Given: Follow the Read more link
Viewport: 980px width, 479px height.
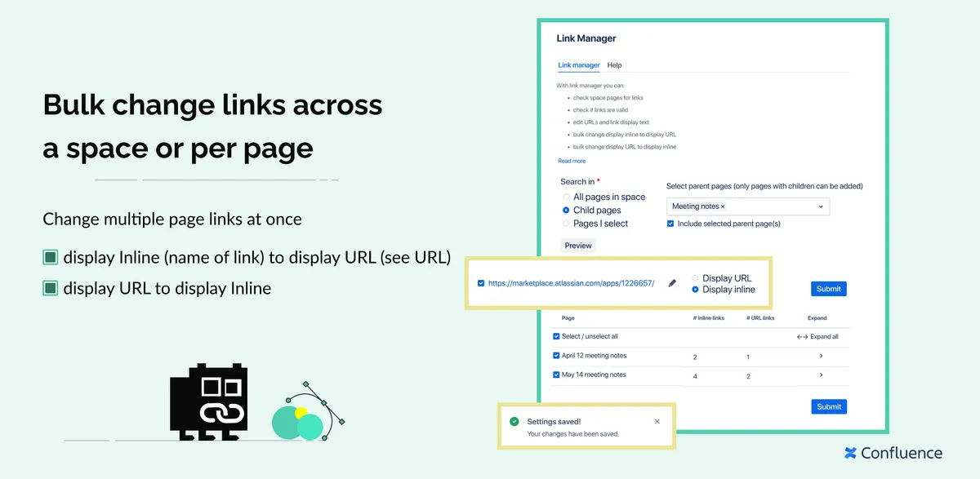Looking at the screenshot, I should pos(572,161).
